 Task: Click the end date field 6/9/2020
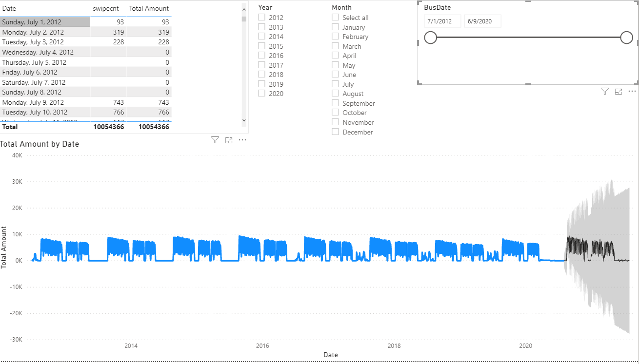click(482, 21)
